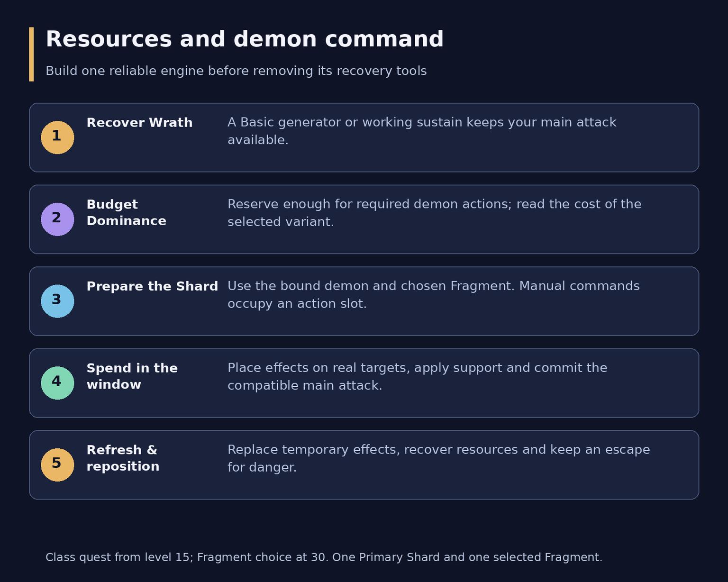Select the Refresh & reposition heading

click(123, 458)
